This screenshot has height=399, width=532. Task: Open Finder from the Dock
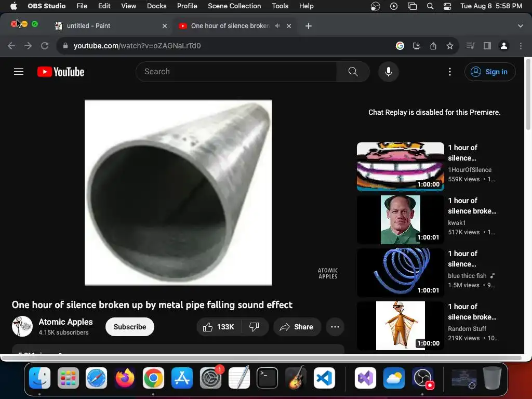click(x=39, y=378)
